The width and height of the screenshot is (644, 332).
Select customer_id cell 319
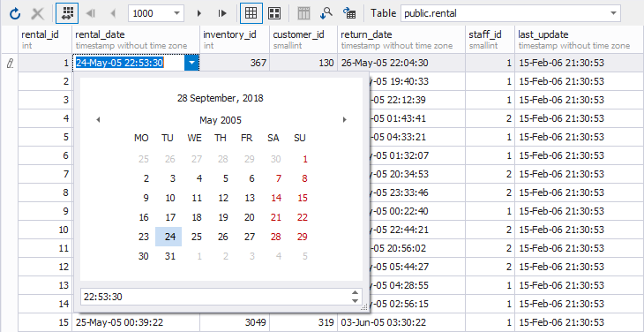[304, 322]
